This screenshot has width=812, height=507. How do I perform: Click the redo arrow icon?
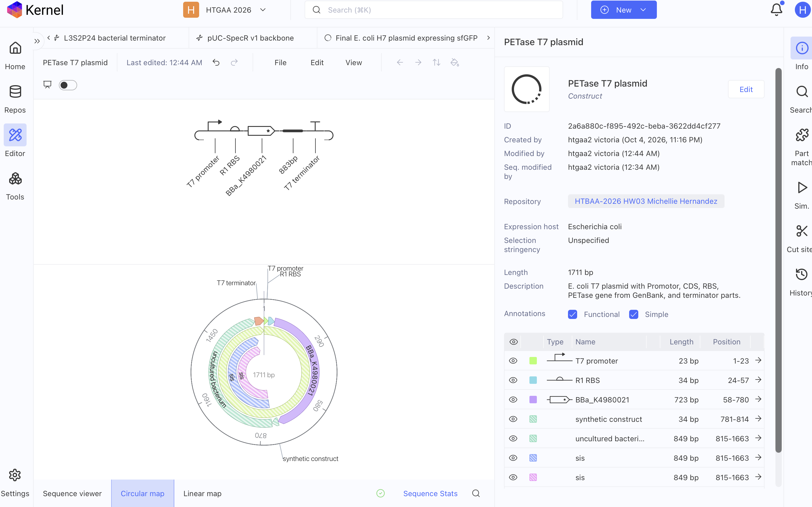pyautogui.click(x=234, y=63)
